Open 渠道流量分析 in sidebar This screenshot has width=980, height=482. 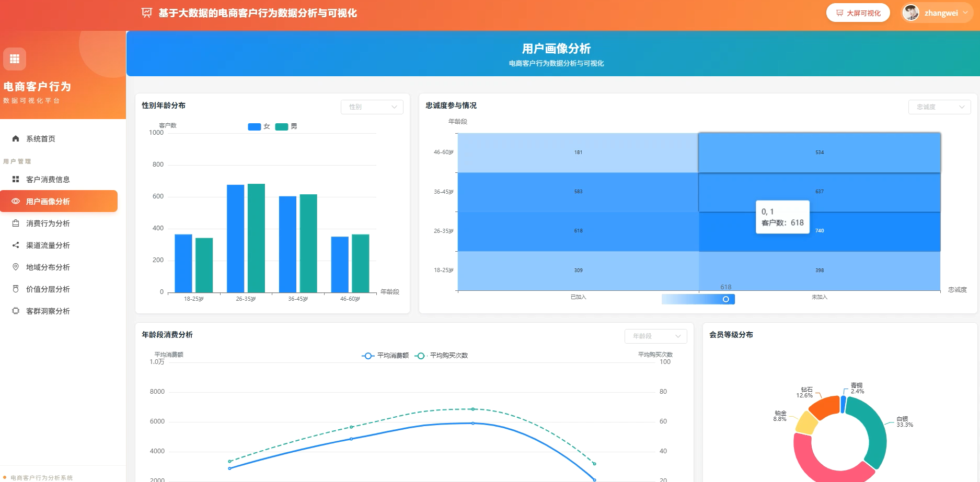(x=59, y=245)
